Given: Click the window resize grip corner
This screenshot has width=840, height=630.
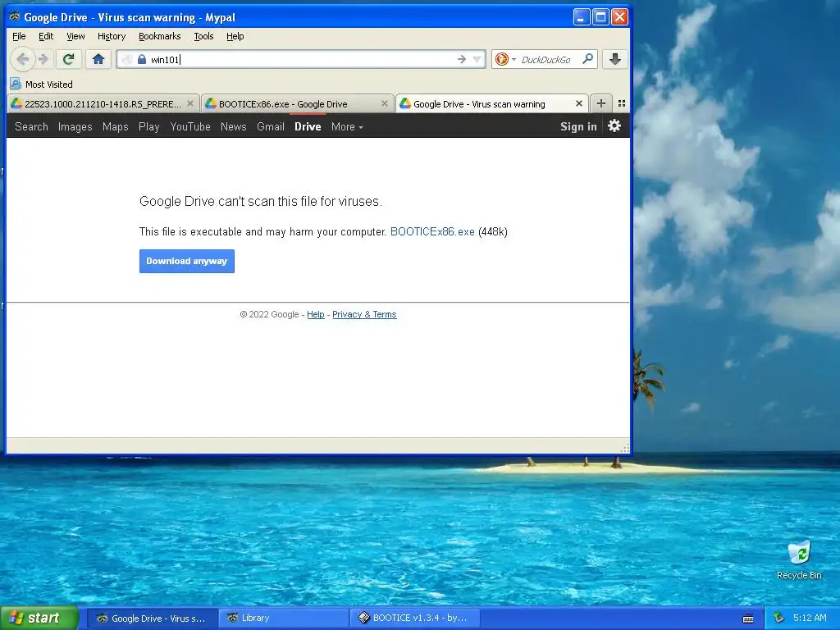Looking at the screenshot, I should tap(624, 448).
